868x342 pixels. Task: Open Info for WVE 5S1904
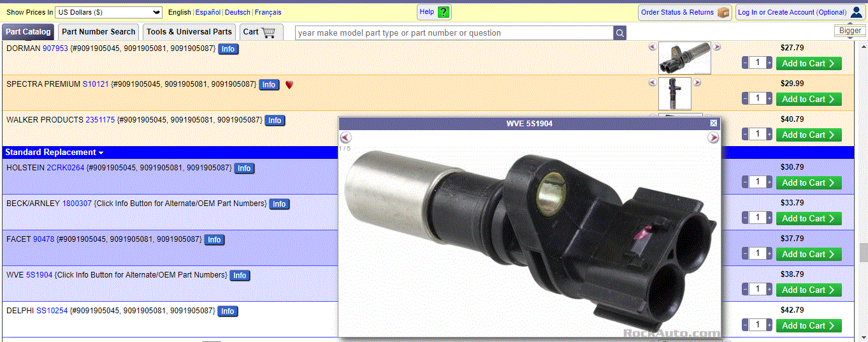point(240,275)
